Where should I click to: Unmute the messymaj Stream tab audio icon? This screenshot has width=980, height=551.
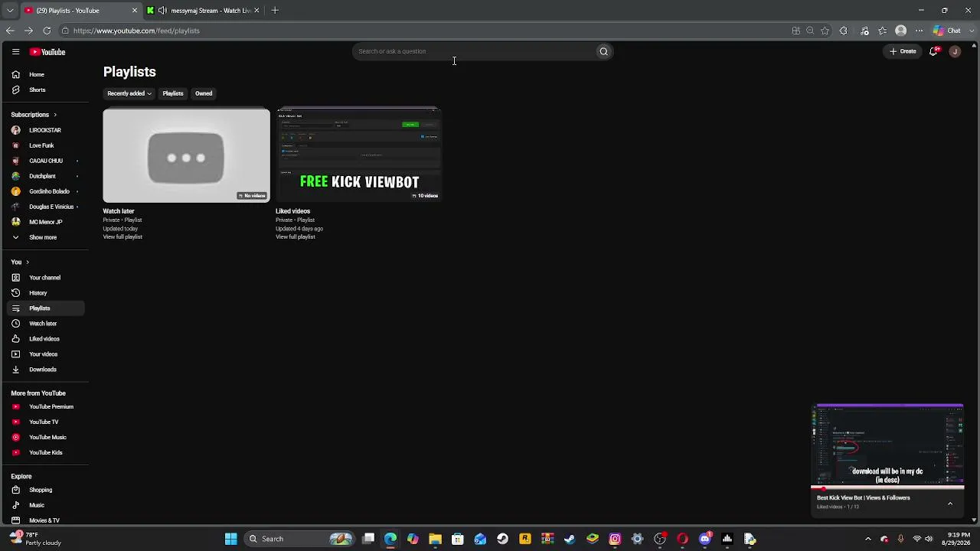[162, 10]
